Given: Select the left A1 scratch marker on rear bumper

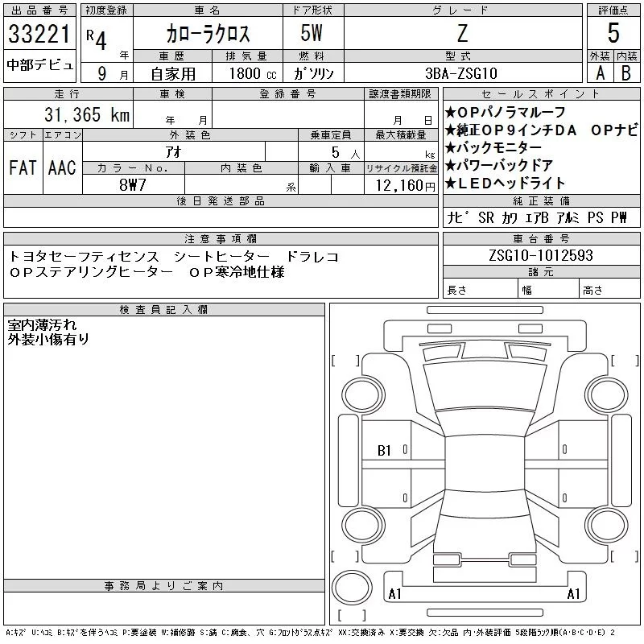Looking at the screenshot, I should tap(394, 594).
